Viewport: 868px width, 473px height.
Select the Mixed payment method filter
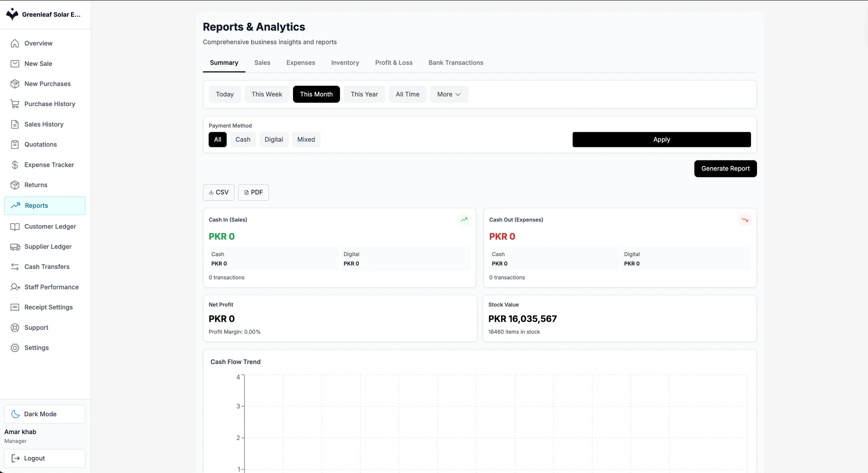point(306,140)
